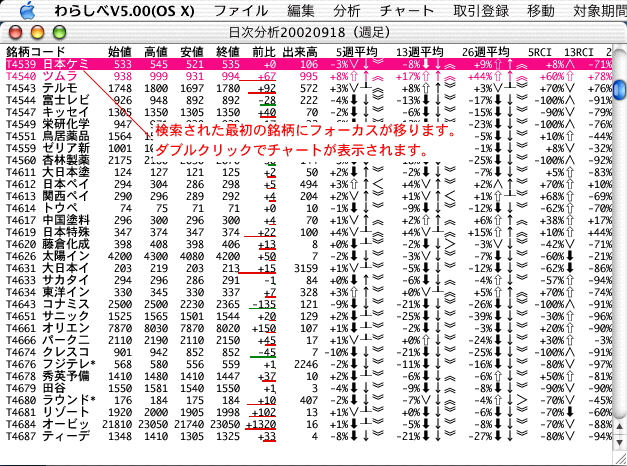Select the T4620 藤倉化成 row
This screenshot has width=627, height=466.
point(309,244)
